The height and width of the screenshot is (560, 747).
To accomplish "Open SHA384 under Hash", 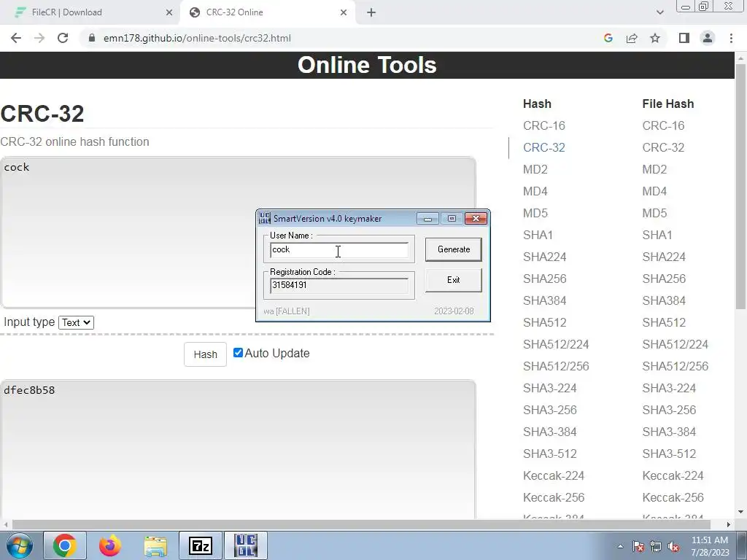I will (544, 301).
